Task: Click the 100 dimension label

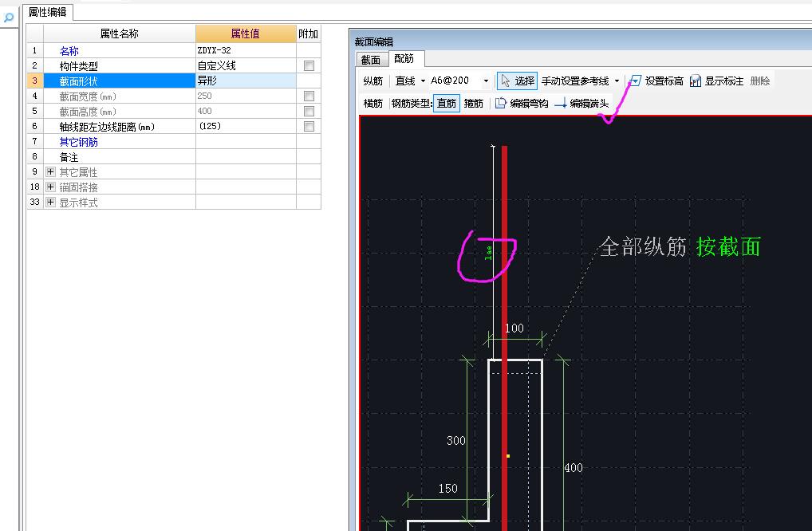Action: point(514,328)
